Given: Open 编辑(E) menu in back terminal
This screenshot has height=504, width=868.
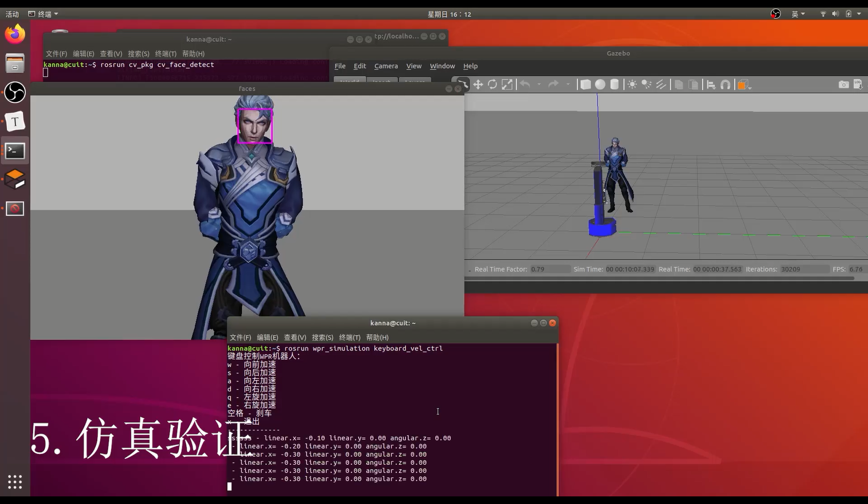Looking at the screenshot, I should coord(84,54).
